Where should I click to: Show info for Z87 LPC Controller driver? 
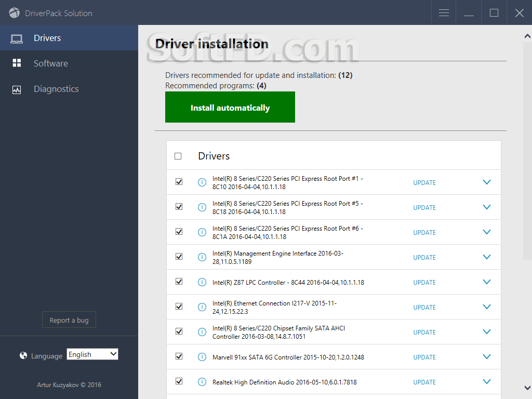(x=202, y=282)
